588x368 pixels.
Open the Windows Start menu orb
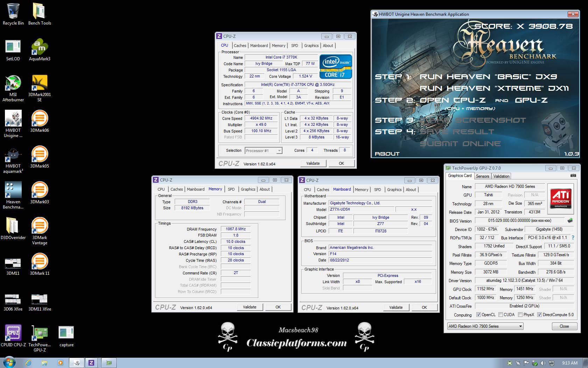(x=9, y=362)
